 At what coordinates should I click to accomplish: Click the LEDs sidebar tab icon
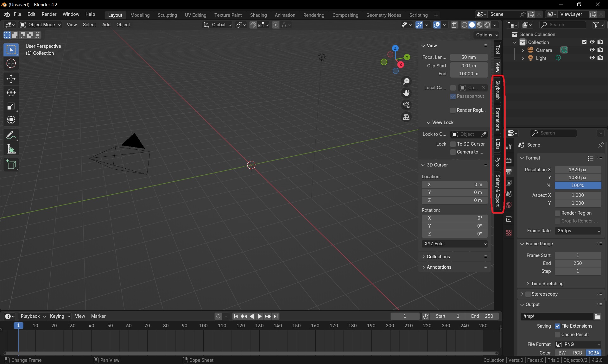(498, 145)
